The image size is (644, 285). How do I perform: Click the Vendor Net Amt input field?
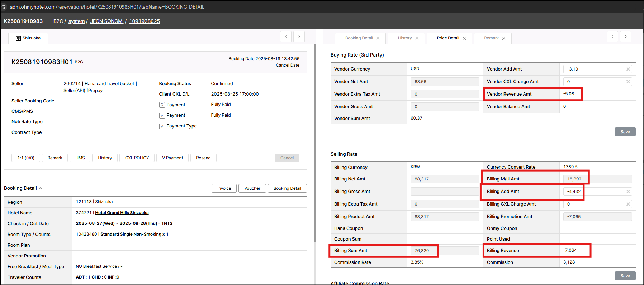coord(444,82)
